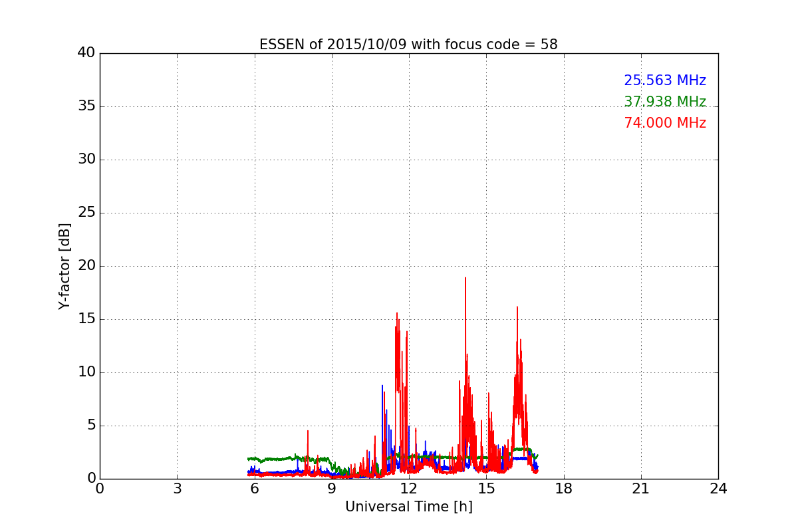Image resolution: width=798 pixels, height=532 pixels.
Task: Click the y-axis tick label 20
Action: click(x=86, y=266)
